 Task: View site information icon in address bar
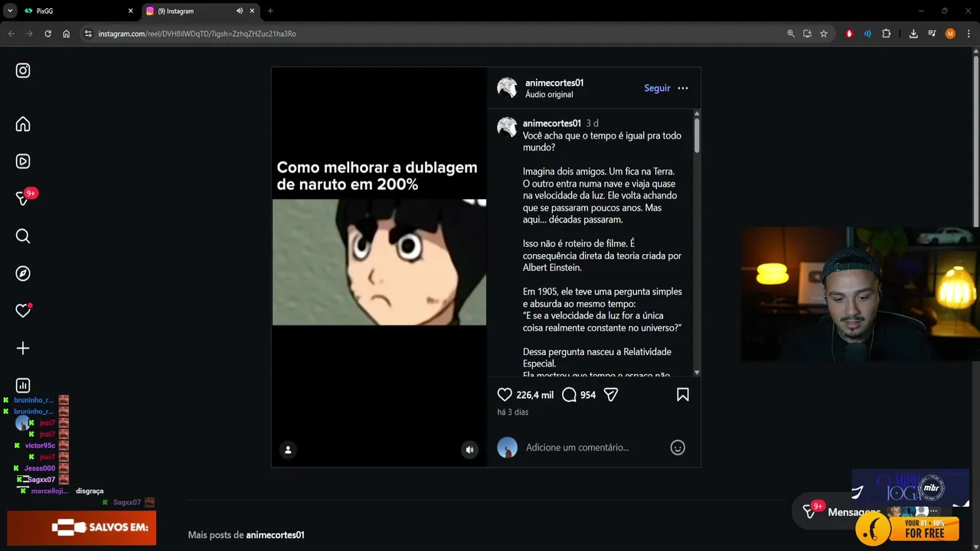pyautogui.click(x=88, y=34)
